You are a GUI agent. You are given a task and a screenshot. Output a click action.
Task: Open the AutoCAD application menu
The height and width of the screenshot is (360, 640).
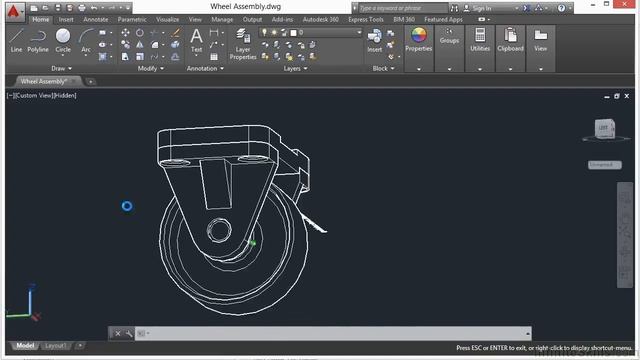coord(15,11)
